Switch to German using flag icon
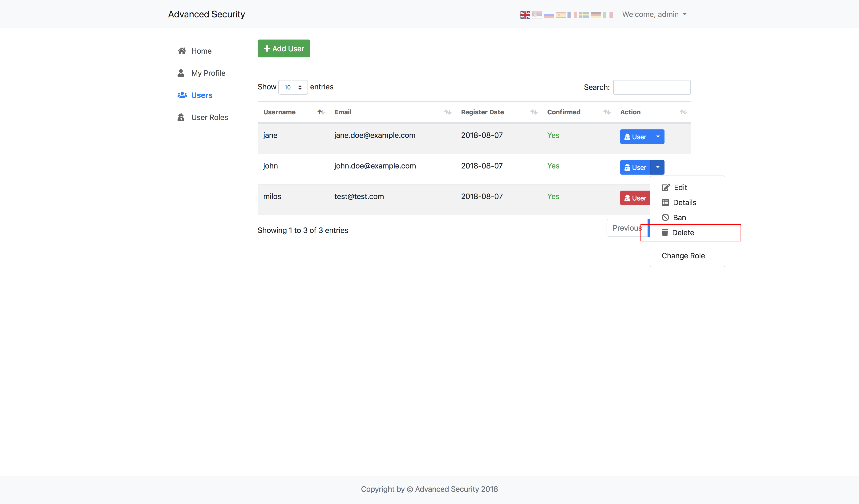The image size is (859, 504). pos(596,15)
